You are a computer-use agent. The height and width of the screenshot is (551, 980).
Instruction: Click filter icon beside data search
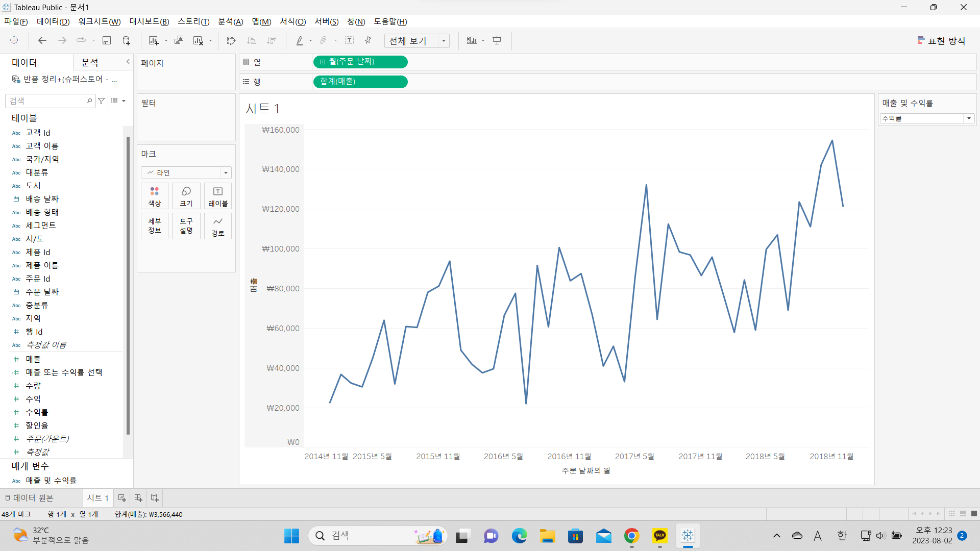(102, 101)
